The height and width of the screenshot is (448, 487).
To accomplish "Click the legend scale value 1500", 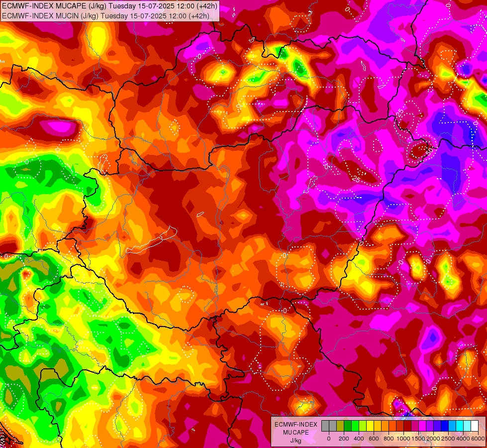I will tap(418, 439).
